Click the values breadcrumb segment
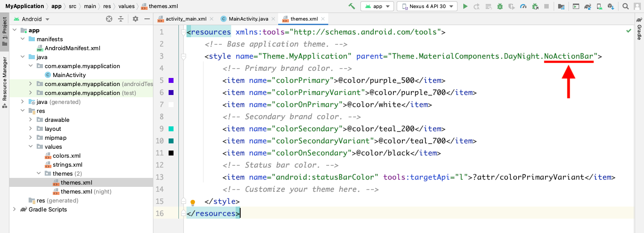Image resolution: width=644 pixels, height=233 pixels. 127,6
